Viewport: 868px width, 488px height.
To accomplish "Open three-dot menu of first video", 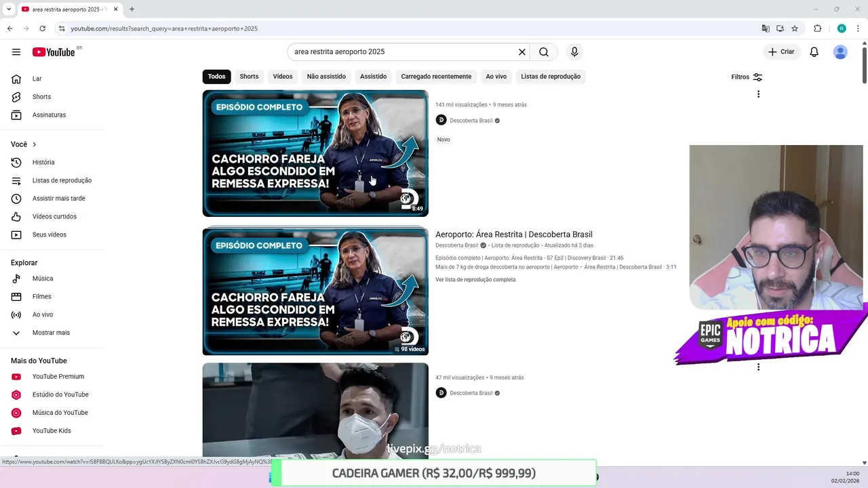I will tap(758, 94).
